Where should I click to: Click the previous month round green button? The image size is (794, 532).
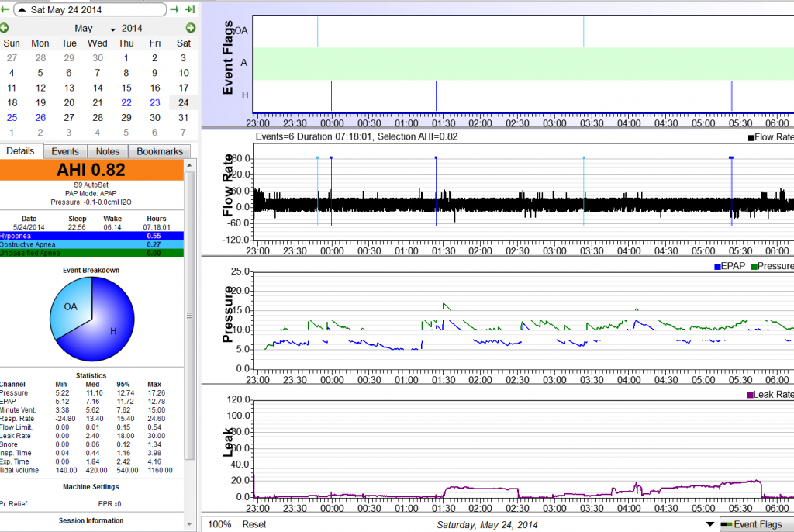tap(5, 28)
